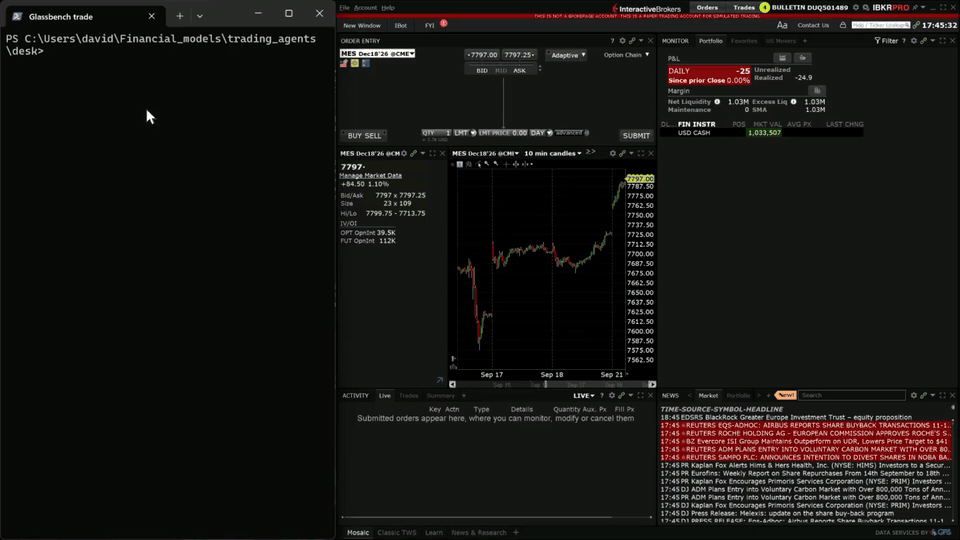
Task: Click the Orders button in top bar
Action: 707,8
